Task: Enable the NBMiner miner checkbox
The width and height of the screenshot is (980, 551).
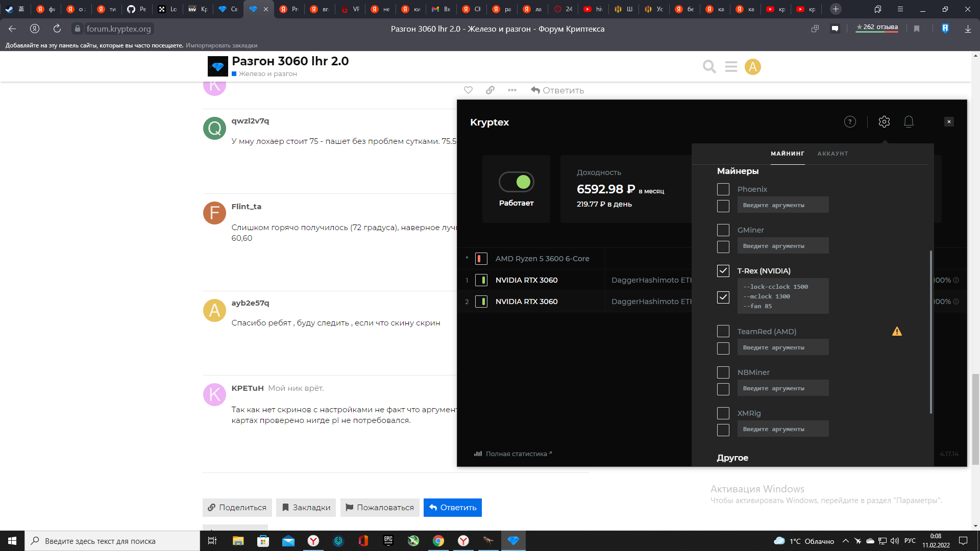Action: (723, 372)
